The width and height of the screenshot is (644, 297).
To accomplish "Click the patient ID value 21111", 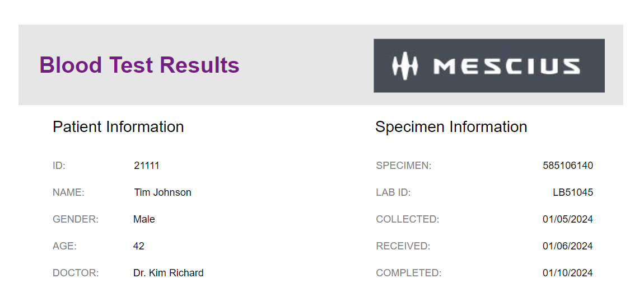I will click(x=147, y=166).
